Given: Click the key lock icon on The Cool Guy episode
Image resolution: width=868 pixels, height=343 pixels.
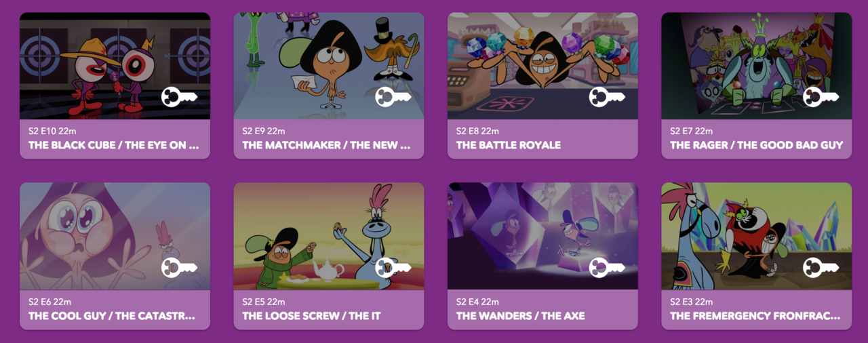Looking at the screenshot, I should point(179,268).
